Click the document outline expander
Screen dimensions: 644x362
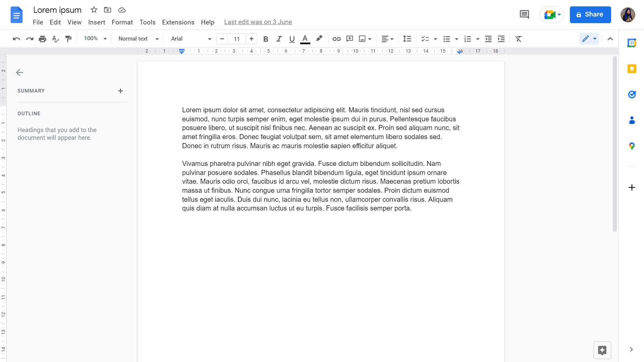click(19, 72)
